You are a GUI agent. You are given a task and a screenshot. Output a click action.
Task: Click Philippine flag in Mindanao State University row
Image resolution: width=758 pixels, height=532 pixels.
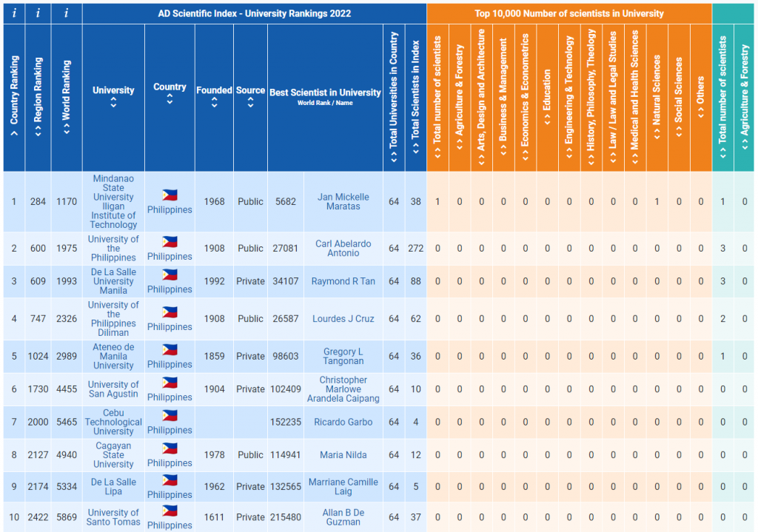tap(170, 195)
